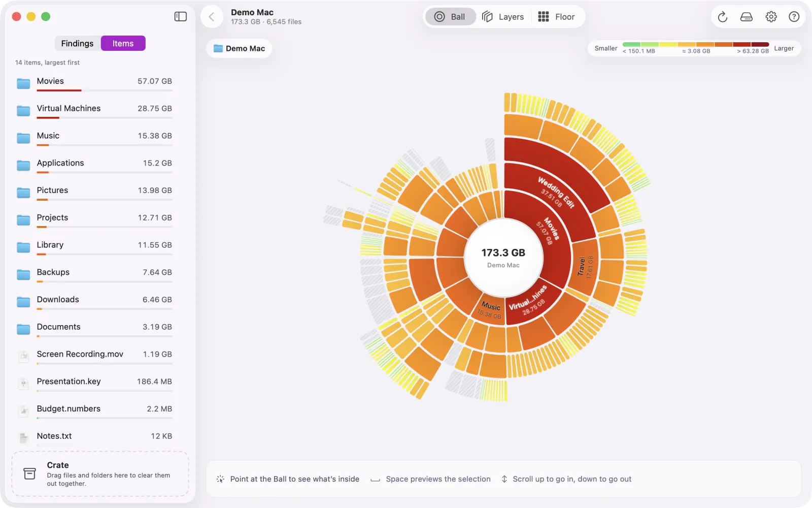Open settings gear icon
The height and width of the screenshot is (508, 812).
click(771, 17)
